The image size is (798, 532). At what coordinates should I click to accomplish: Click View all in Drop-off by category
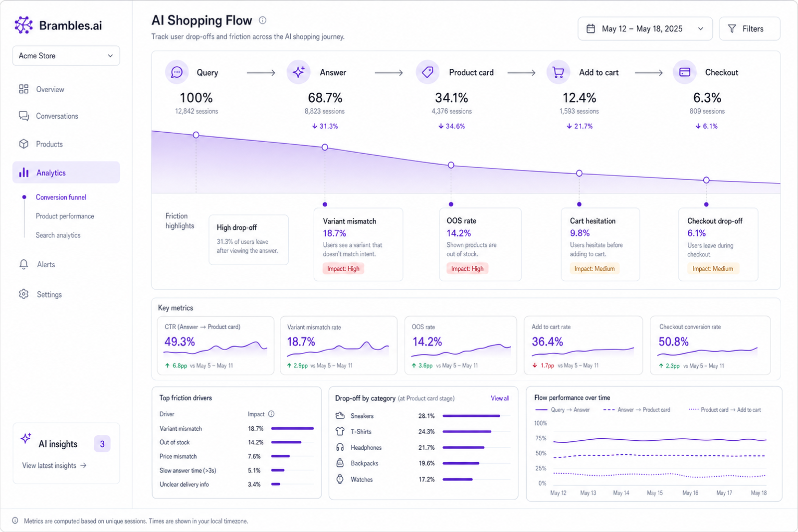pyautogui.click(x=500, y=398)
